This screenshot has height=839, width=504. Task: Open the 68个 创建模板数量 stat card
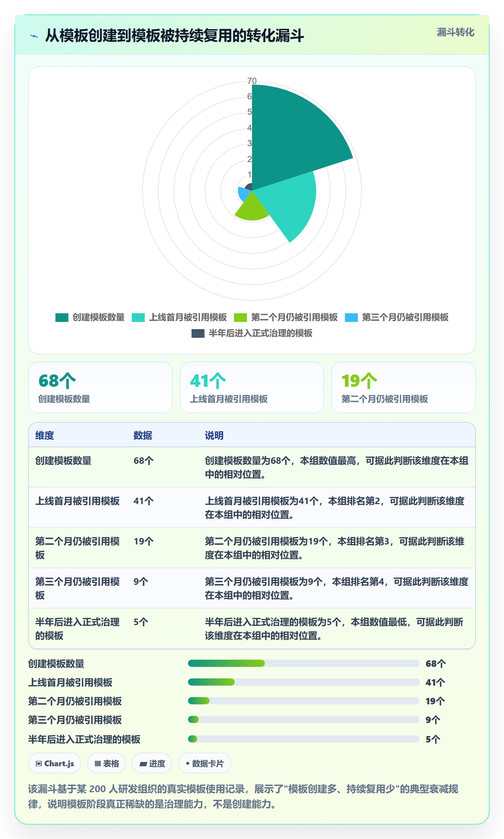100,387
